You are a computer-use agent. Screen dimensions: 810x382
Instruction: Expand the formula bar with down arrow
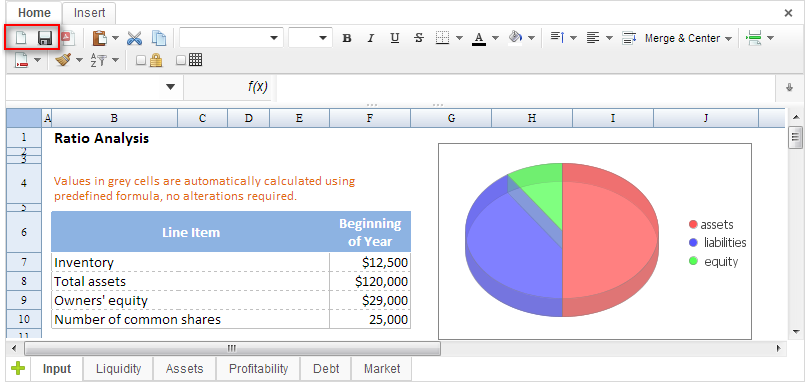[789, 88]
